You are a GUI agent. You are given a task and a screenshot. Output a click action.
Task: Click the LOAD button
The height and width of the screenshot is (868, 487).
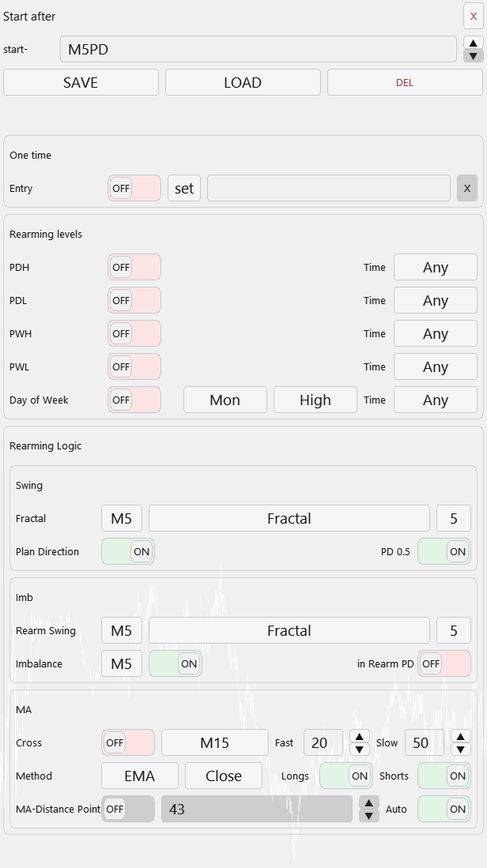coord(243,83)
